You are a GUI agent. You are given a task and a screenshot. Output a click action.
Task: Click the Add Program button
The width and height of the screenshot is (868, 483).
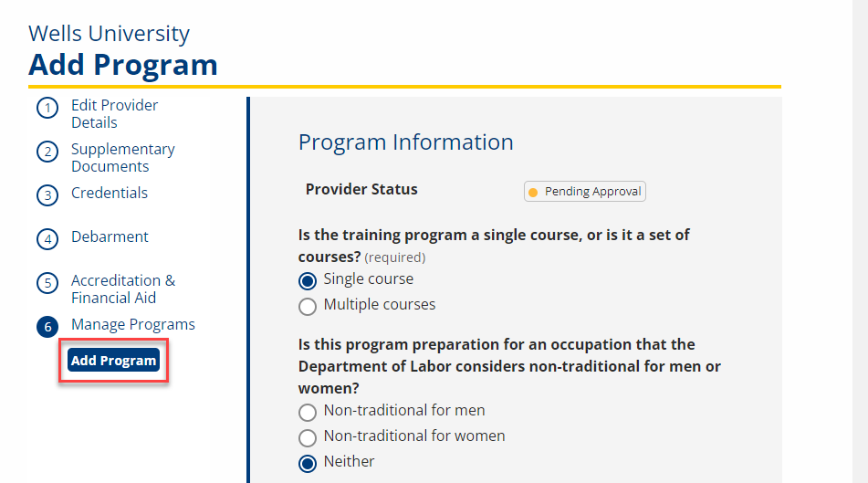pos(114,361)
